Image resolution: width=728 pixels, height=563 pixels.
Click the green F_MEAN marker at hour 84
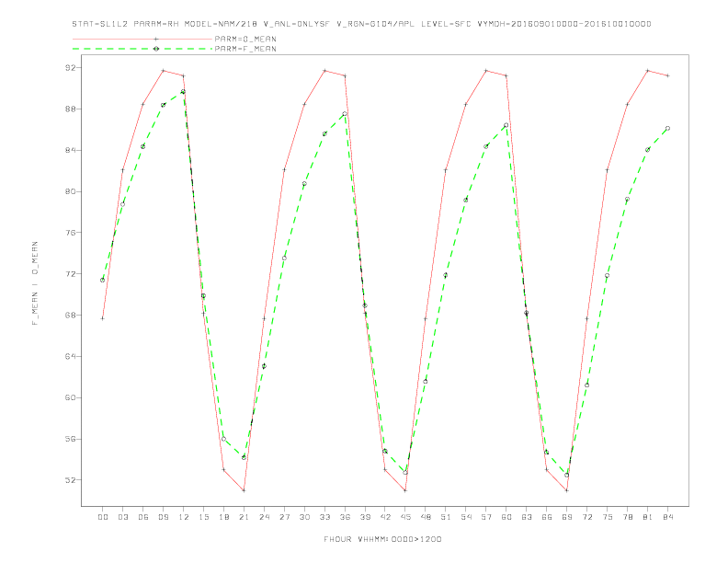(x=667, y=128)
